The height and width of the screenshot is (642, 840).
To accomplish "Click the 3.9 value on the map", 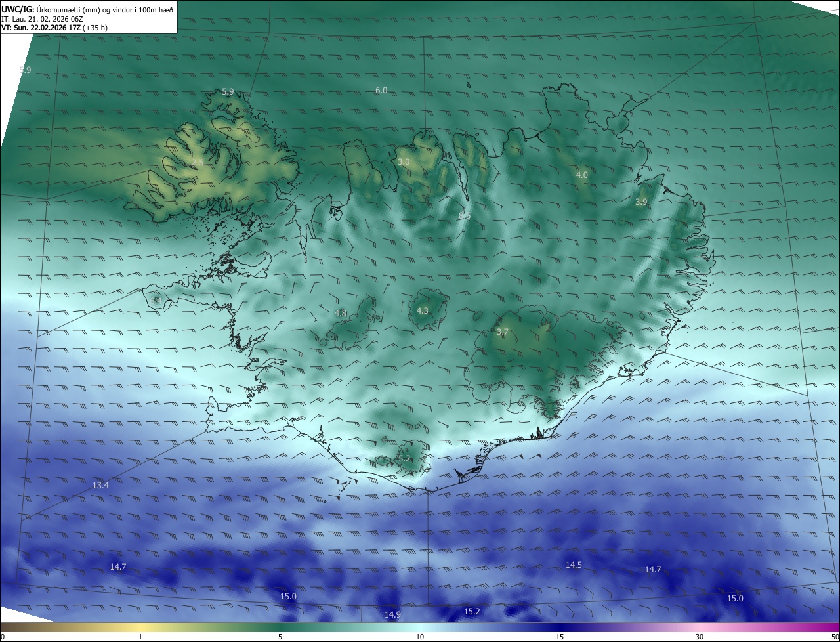I will click(x=641, y=202).
